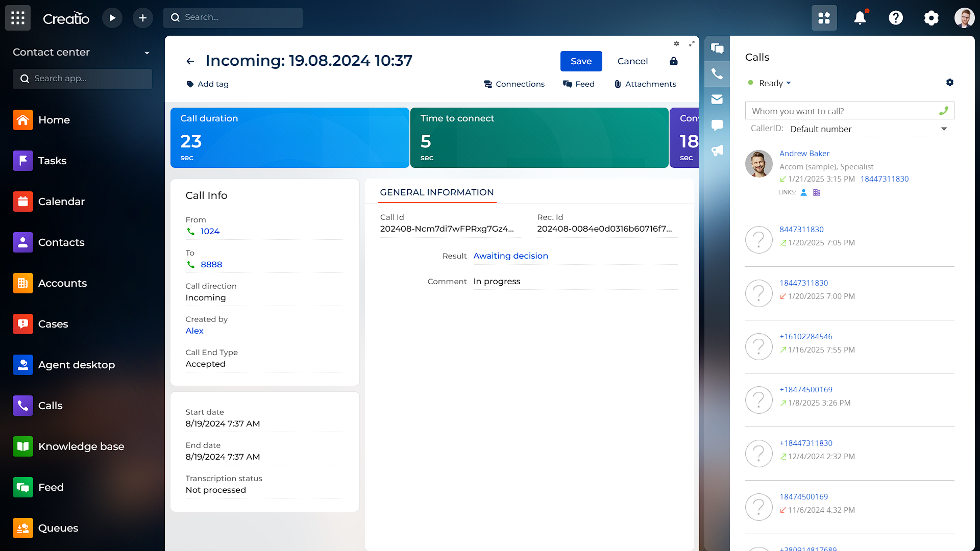Toggle the panels grid icon in header
980x551 pixels.
tap(824, 18)
